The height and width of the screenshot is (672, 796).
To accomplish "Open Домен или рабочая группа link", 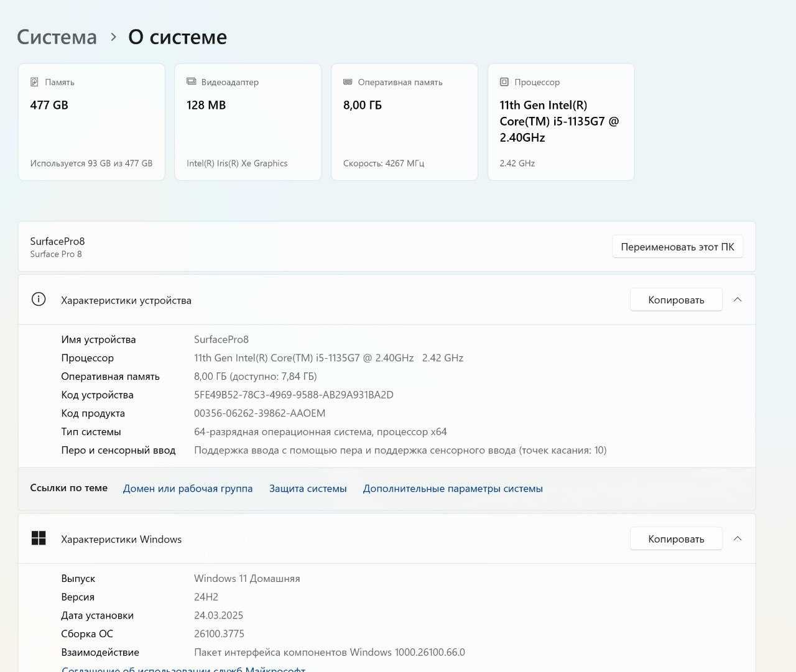I will [188, 489].
